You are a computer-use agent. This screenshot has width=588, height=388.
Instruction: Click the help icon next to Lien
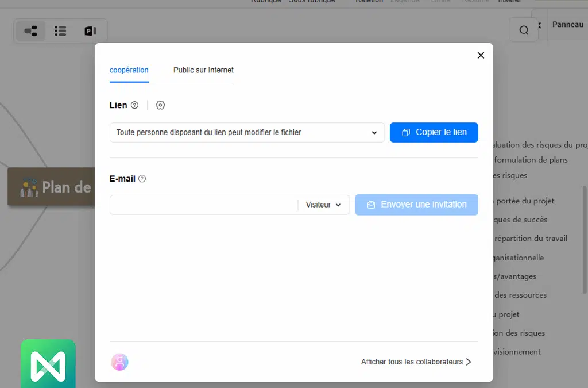pos(135,105)
